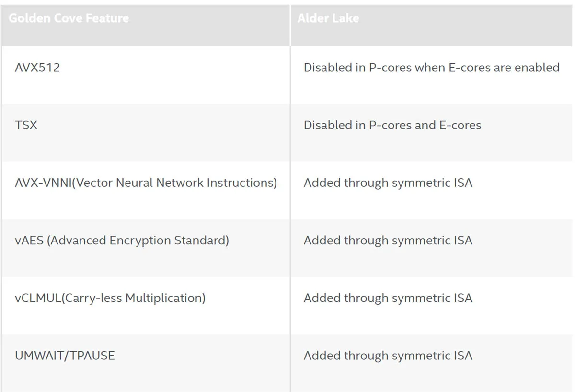Screen dimensions: 575x392
Task: Click the vAES Advanced Encryption Standard cell
Action: tap(145, 248)
